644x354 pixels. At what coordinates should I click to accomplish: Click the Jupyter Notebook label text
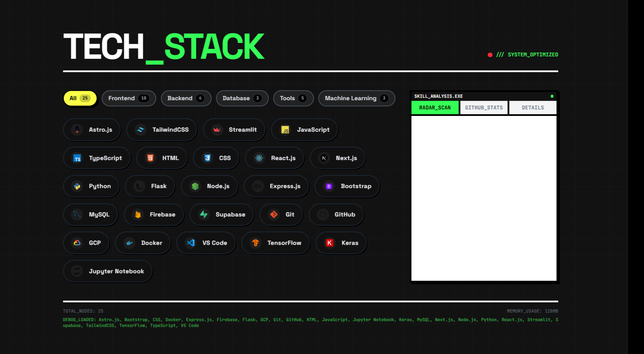point(116,271)
